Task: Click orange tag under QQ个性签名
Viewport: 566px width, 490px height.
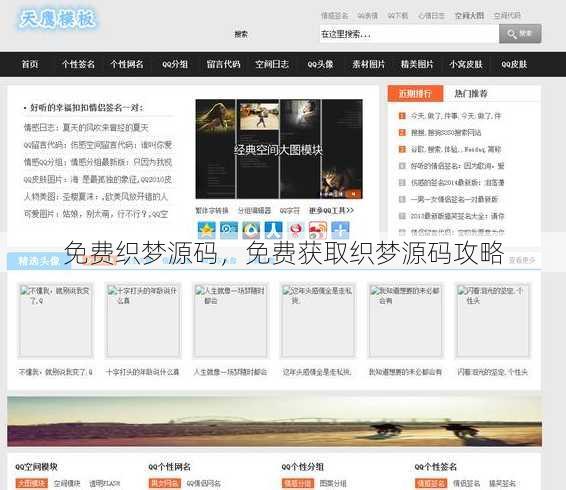Action: [x=431, y=483]
